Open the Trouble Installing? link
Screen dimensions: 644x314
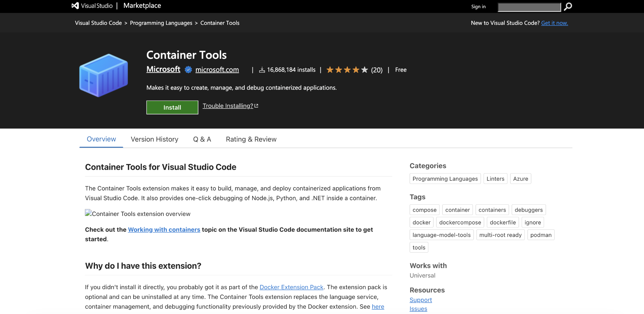pos(230,106)
